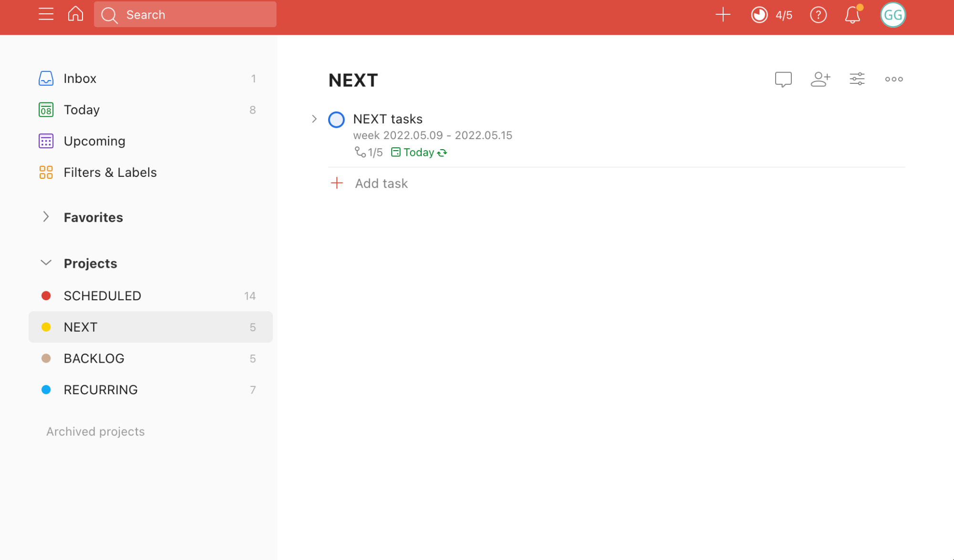954x560 pixels.
Task: Complete the NEXT tasks item circle
Action: pos(336,119)
